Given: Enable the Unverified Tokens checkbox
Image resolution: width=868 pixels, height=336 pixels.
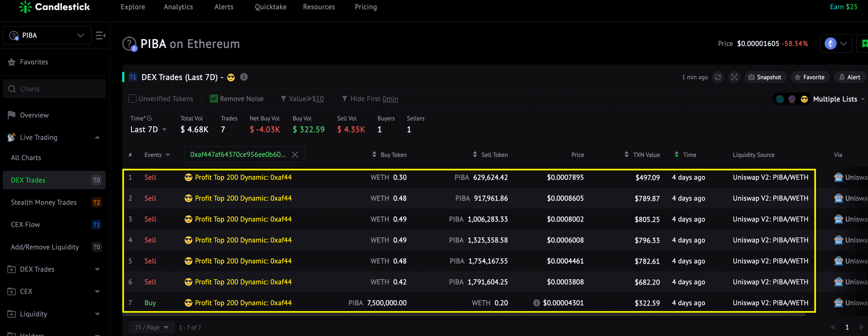Looking at the screenshot, I should pos(132,99).
